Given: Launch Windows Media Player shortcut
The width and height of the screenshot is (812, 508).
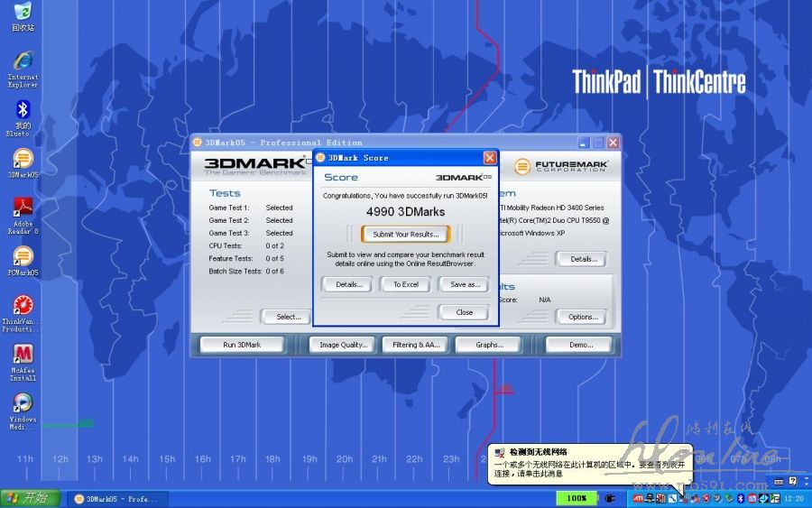Looking at the screenshot, I should point(23,403).
